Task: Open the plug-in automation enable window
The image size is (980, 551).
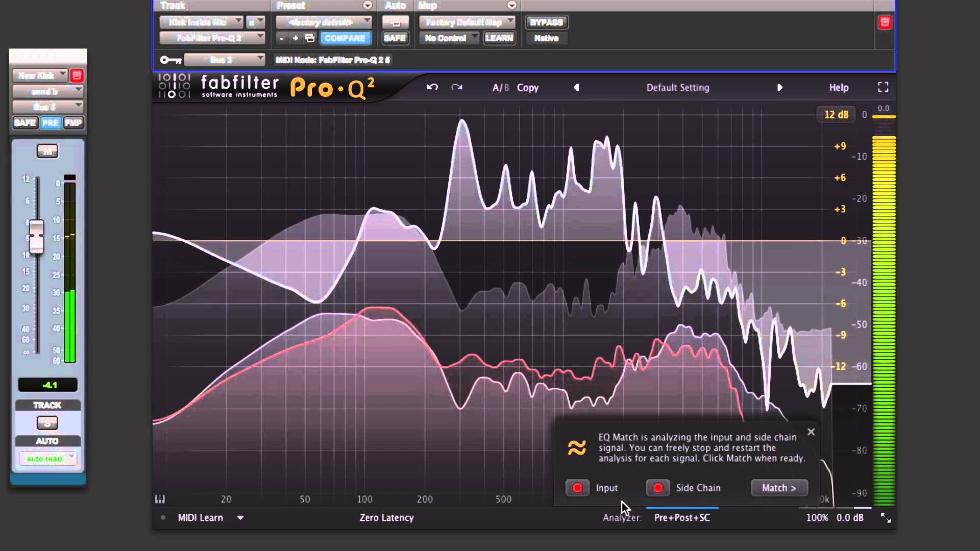Action: (396, 22)
